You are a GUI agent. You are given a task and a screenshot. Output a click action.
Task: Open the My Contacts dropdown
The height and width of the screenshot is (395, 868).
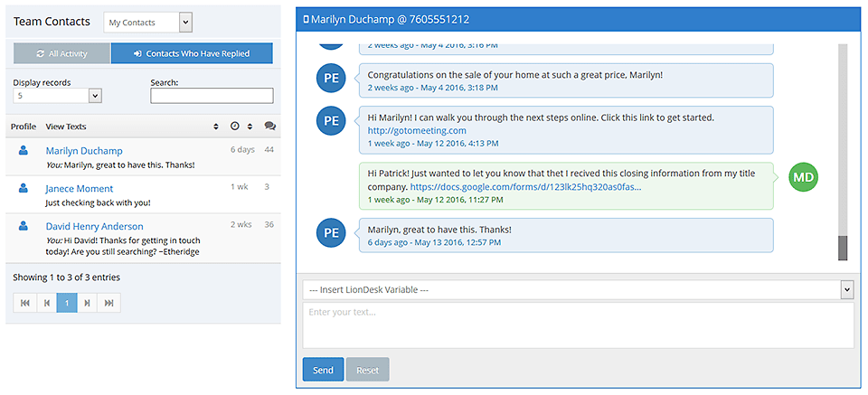(147, 23)
